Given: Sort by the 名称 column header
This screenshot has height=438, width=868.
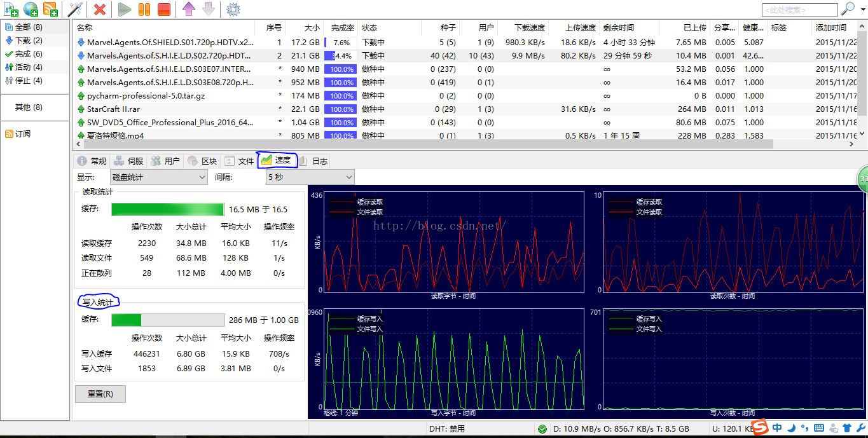Looking at the screenshot, I should tap(164, 28).
